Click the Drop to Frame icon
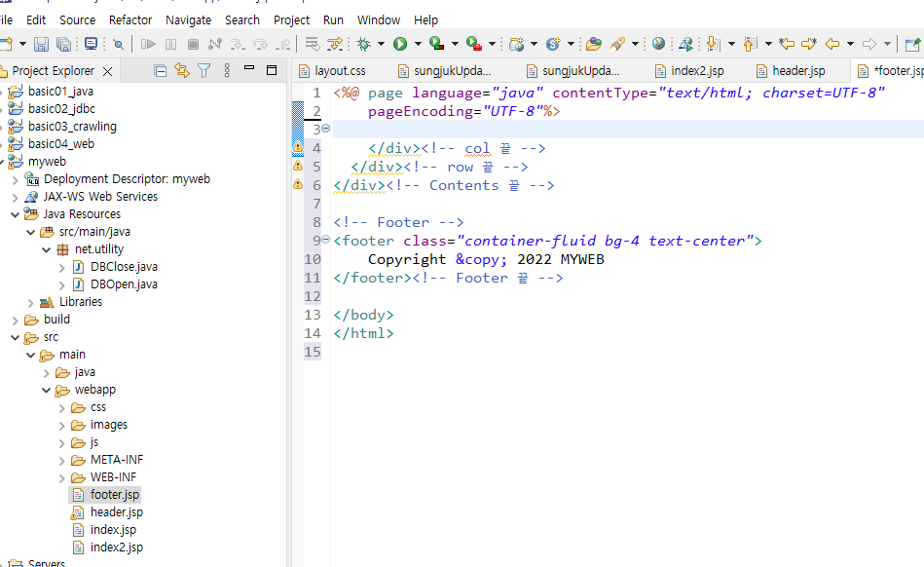 pos(313,44)
